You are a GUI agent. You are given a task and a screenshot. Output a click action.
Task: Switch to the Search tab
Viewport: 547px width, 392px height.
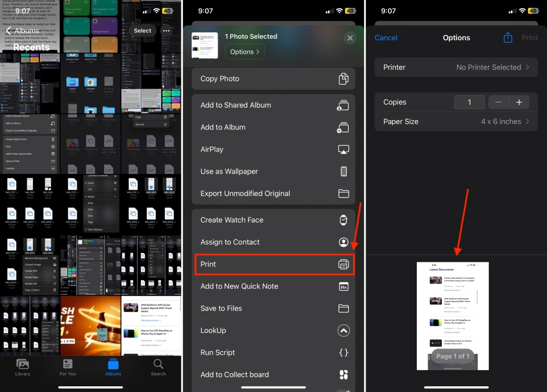(x=158, y=366)
